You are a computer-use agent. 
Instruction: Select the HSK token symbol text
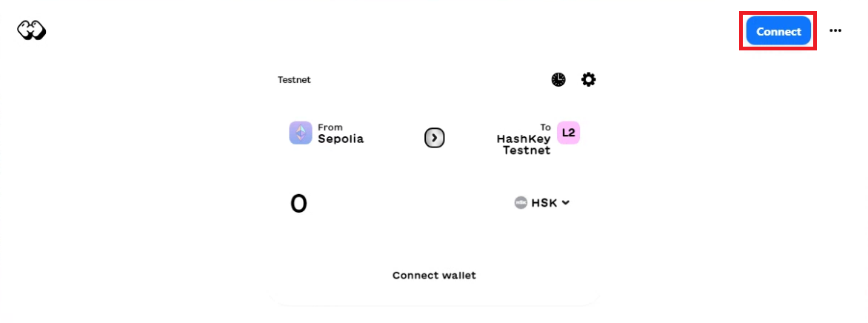pos(544,202)
